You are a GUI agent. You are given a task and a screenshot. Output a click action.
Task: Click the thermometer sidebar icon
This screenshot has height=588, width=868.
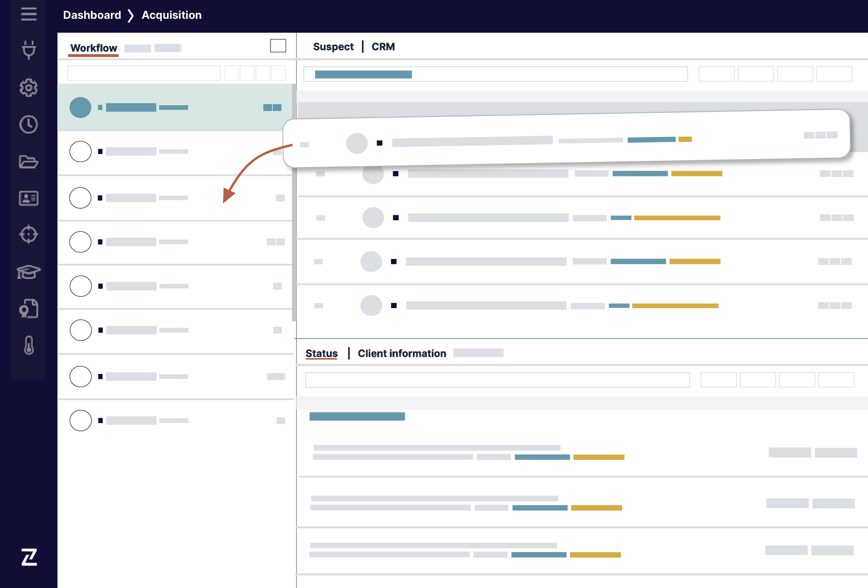(29, 345)
